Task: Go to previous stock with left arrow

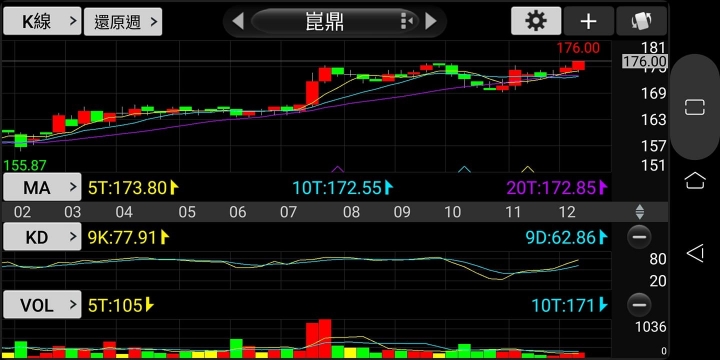Action: point(238,21)
